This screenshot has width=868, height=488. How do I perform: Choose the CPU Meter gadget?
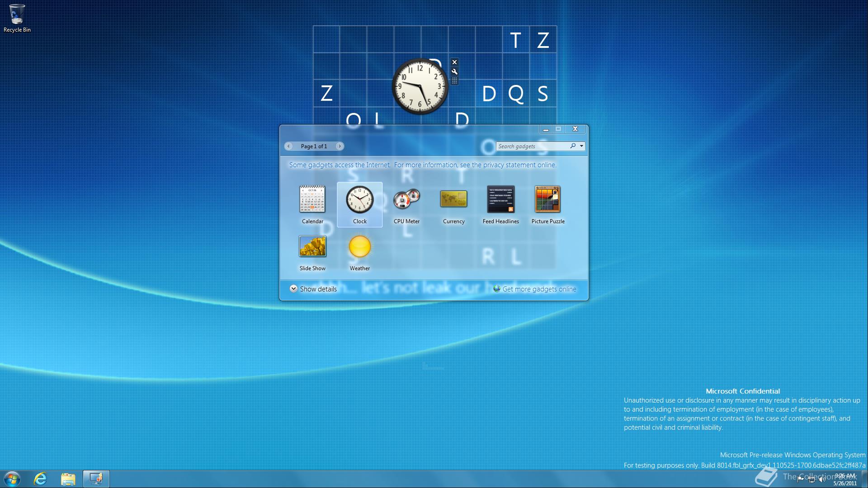click(406, 199)
